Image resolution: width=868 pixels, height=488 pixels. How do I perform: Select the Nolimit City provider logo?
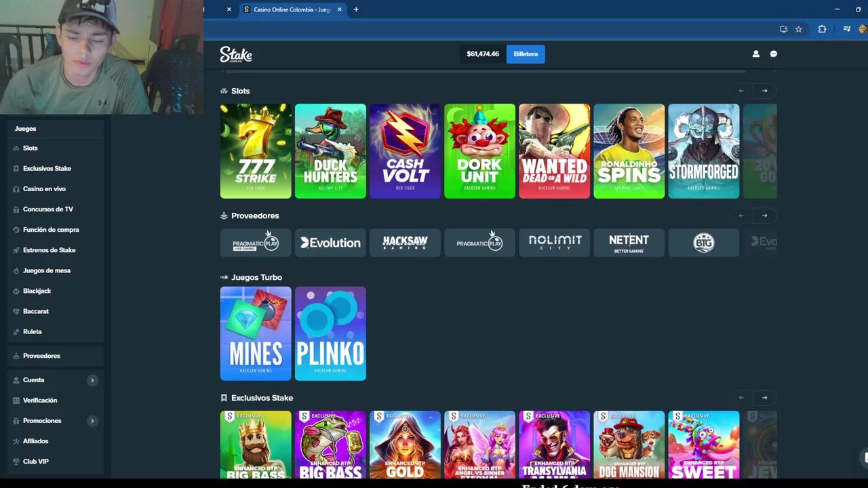(x=554, y=243)
